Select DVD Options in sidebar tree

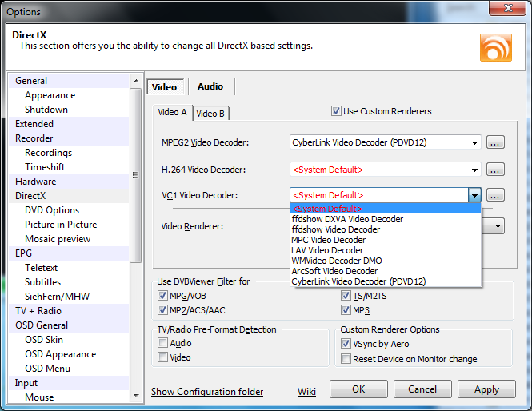coord(52,210)
